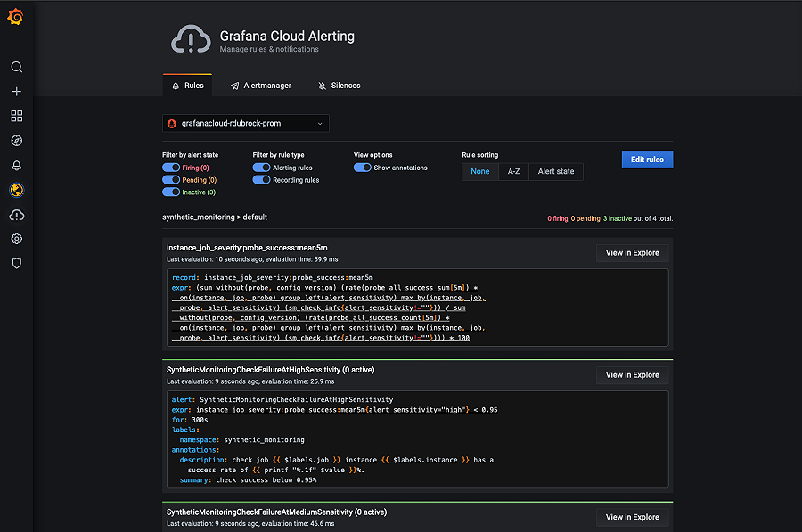Click the Edit rules button
Screen dimensions: 802x532
pyautogui.click(x=646, y=159)
